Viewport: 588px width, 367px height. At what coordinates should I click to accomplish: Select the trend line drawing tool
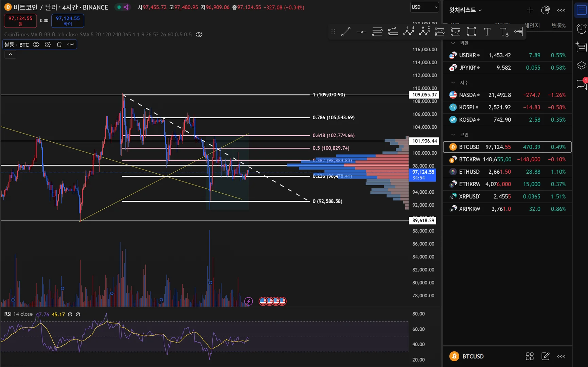coord(346,32)
